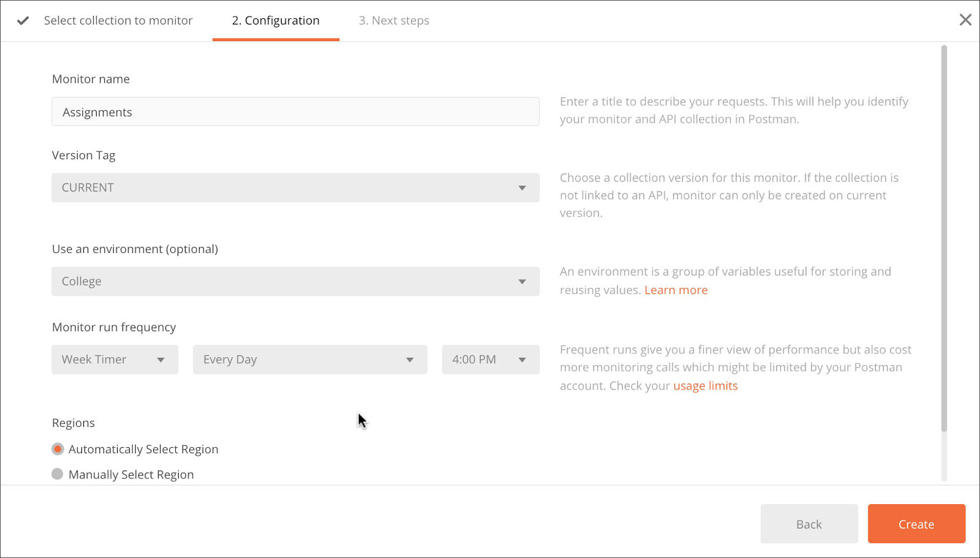Screen dimensions: 980x558
Task: Expand the Week Timer frequency dropdown
Action: pyautogui.click(x=115, y=360)
